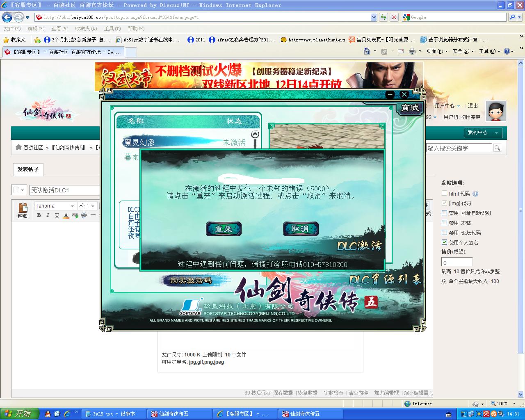Viewport: 525px width, 420px height.
Task: Click the IE home page icon
Action: pyautogui.click(x=367, y=51)
